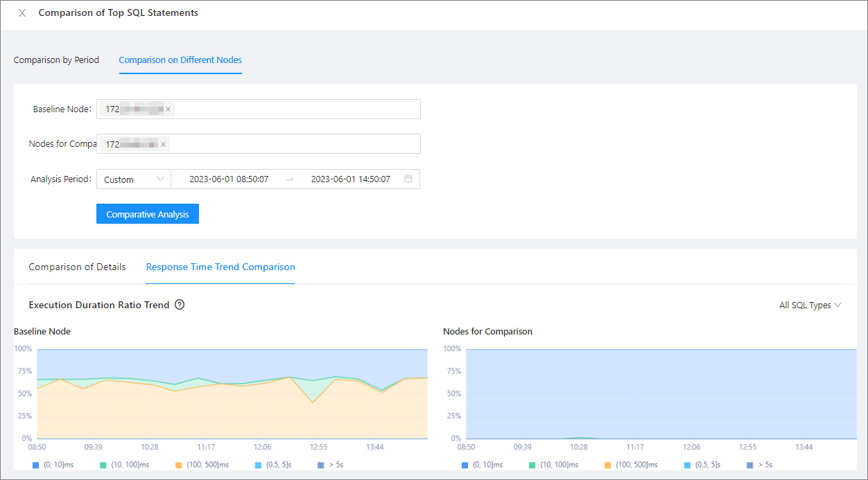Toggle > 5s legend swatch in Nodes for Comparison chart
The width and height of the screenshot is (868, 480).
coord(751,465)
